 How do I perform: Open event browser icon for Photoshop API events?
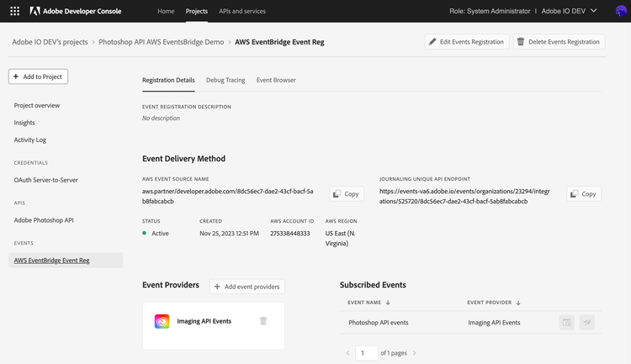[567, 322]
